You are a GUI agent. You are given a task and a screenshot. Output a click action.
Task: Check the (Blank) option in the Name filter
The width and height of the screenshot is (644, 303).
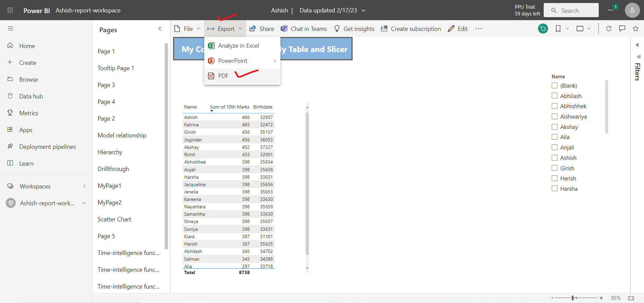point(554,85)
